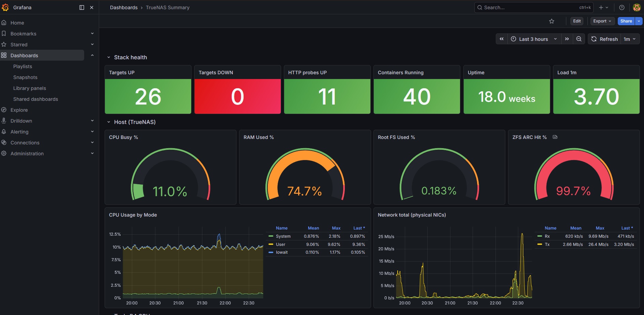
Task: Close the navigation menu with X
Action: (92, 7)
